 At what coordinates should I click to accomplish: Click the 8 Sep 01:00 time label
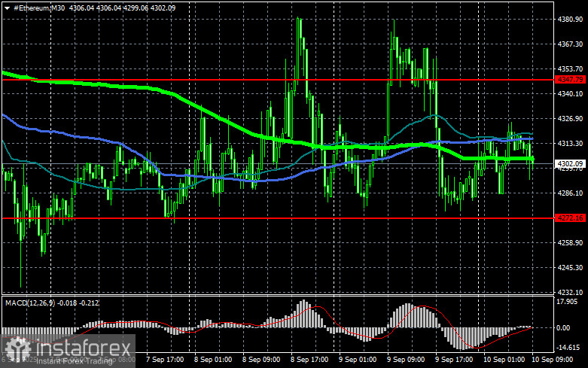(213, 360)
